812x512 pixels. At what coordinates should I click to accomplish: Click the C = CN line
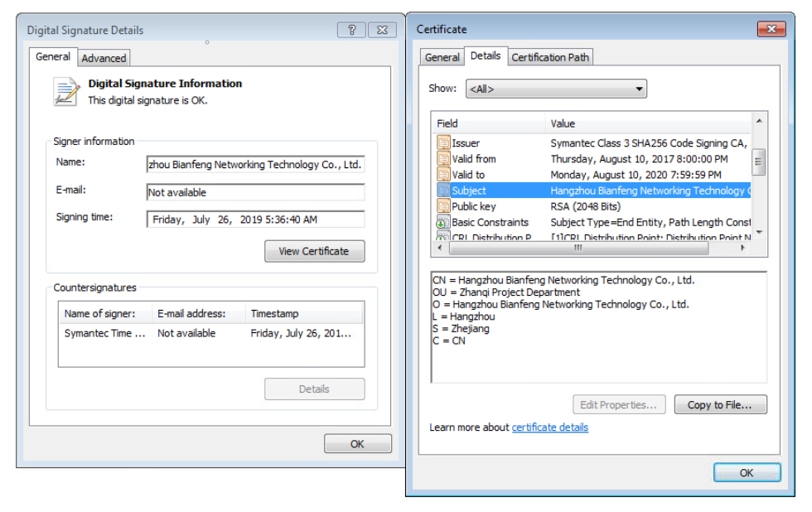449,341
